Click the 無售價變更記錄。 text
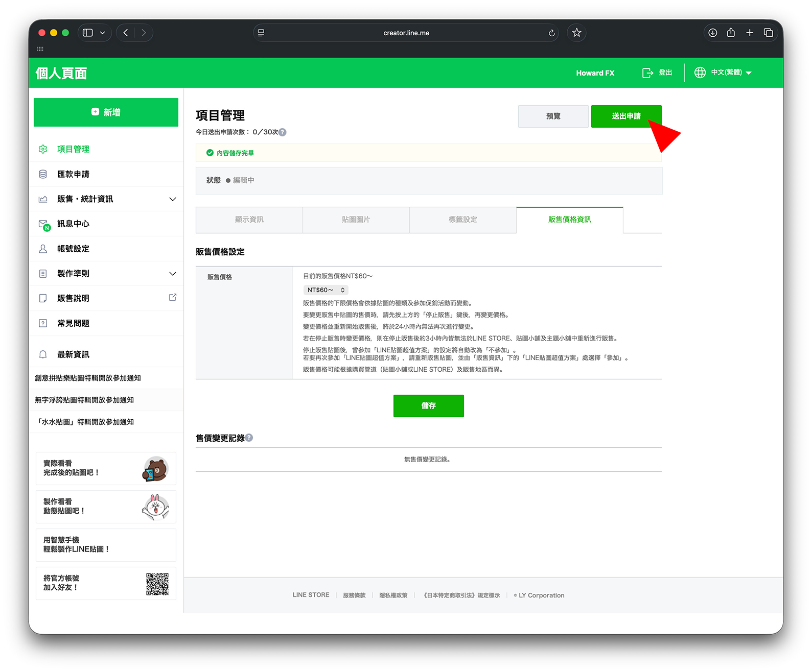This screenshot has height=672, width=812. [x=427, y=460]
